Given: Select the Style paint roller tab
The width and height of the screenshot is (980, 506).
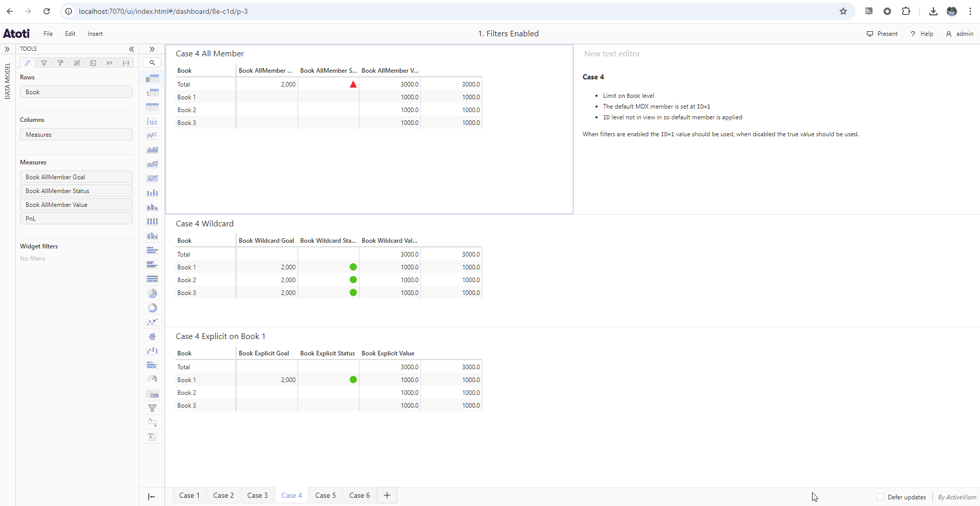Looking at the screenshot, I should (60, 63).
